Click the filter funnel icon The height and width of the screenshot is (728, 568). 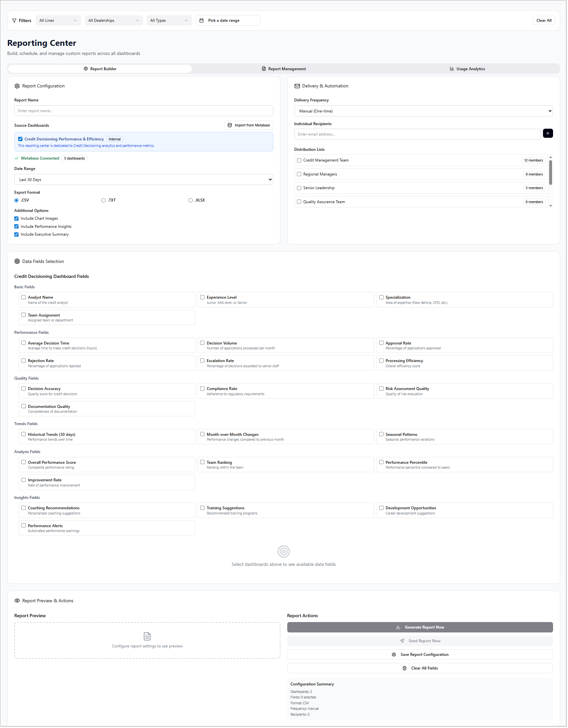[14, 21]
